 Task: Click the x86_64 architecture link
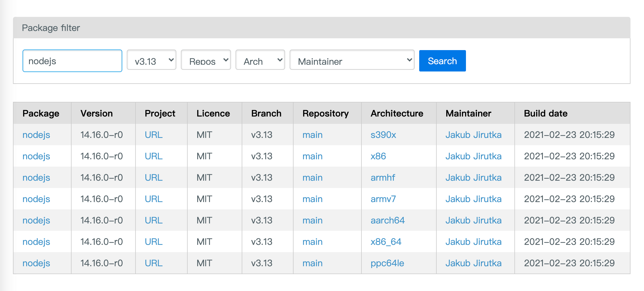(x=386, y=242)
